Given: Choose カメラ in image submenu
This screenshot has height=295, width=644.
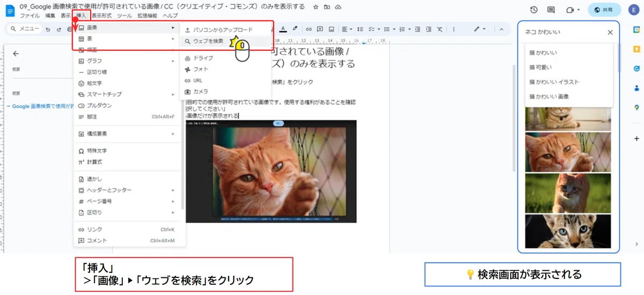Looking at the screenshot, I should coord(225,92).
